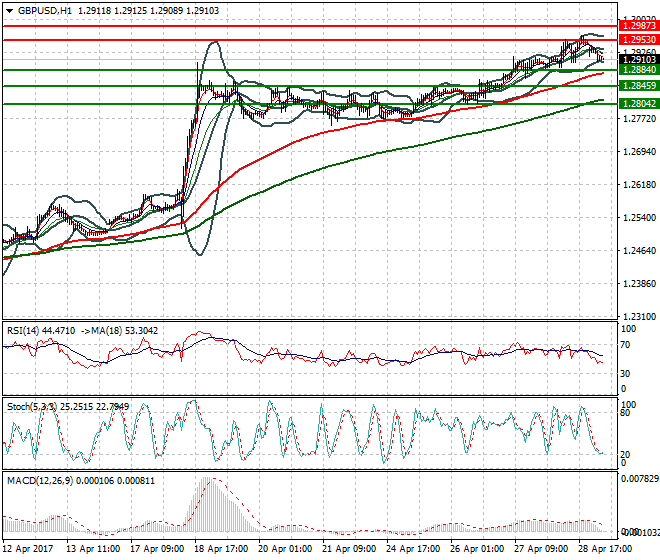Click the 1.23860 price scale value
The width and height of the screenshot is (660, 560).
click(639, 284)
